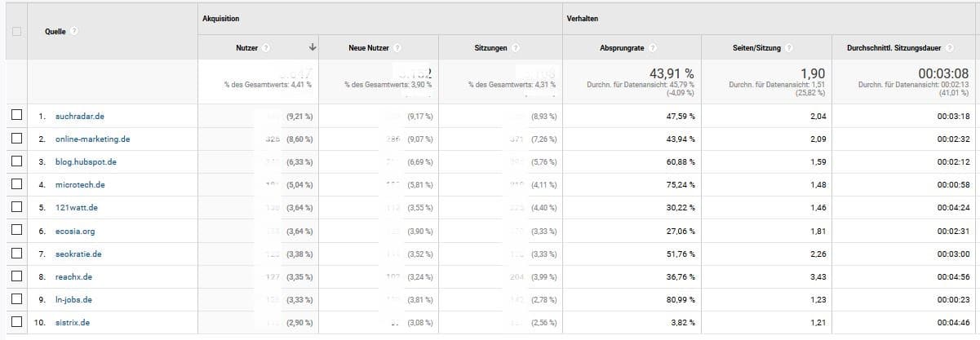Click the Verhalten column group header
Image resolution: width=980 pixels, height=340 pixels.
click(581, 18)
